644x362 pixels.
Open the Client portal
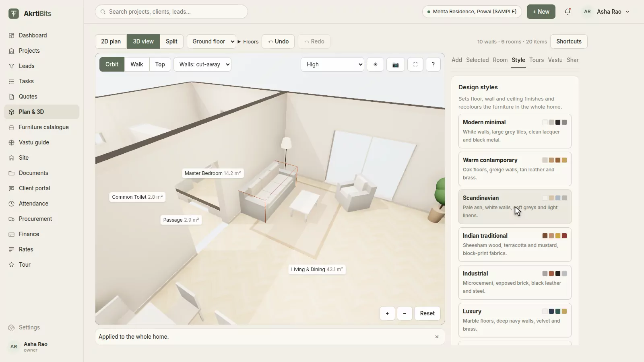pyautogui.click(x=41, y=188)
